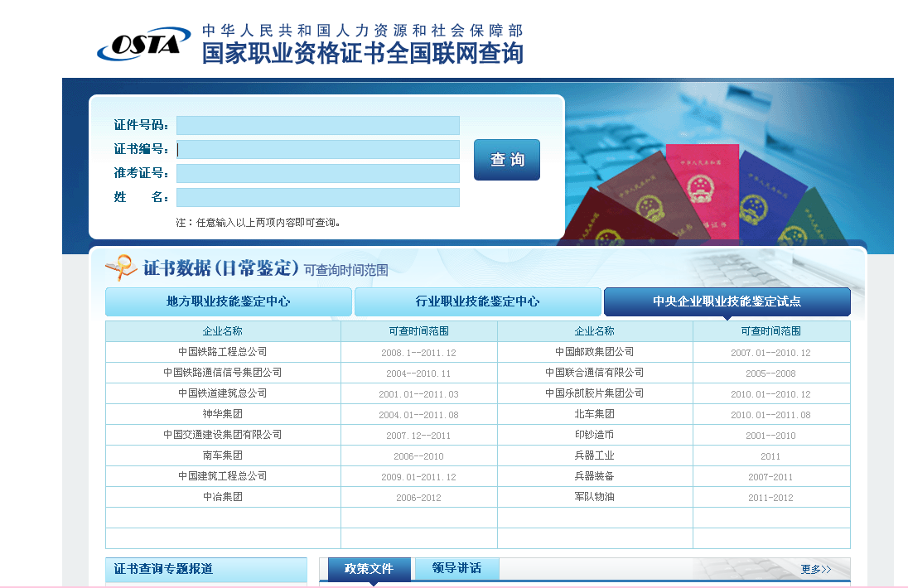This screenshot has width=908, height=588.
Task: Focus the 证件号码 input field
Action: point(317,125)
